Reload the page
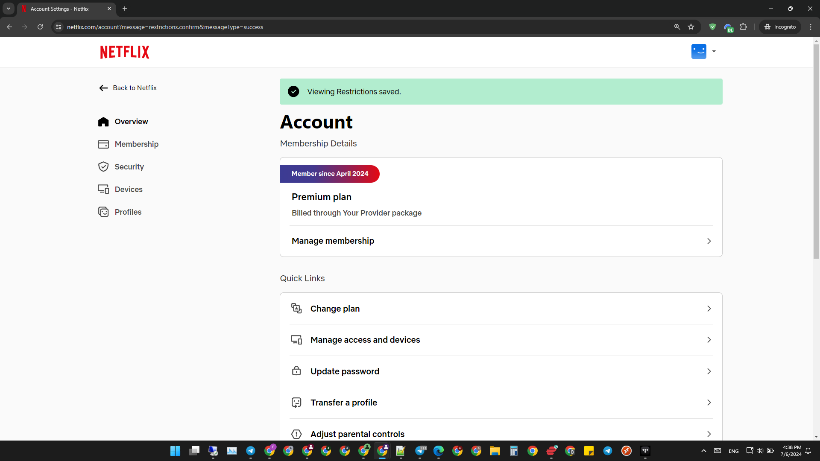 (x=40, y=27)
